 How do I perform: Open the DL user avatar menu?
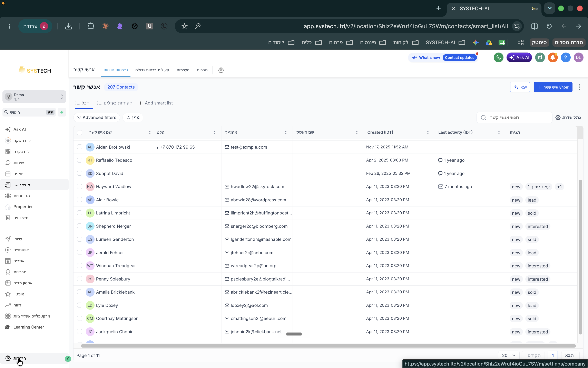tap(578, 58)
